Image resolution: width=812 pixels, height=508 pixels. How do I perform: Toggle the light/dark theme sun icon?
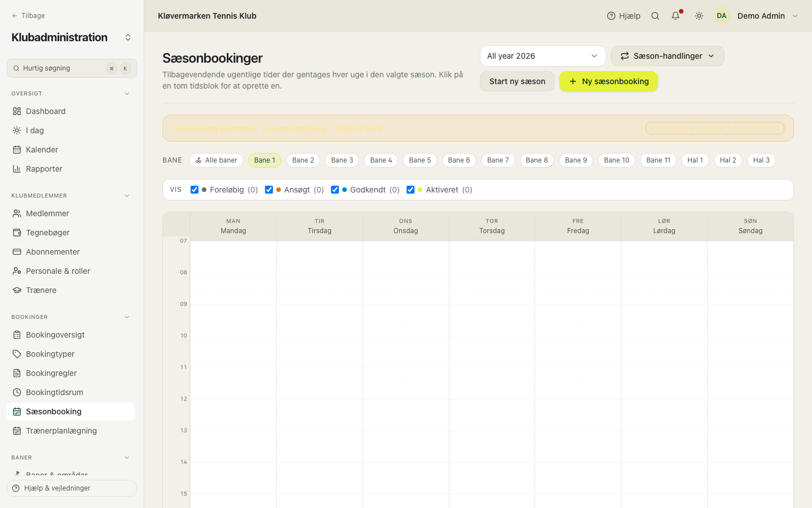[699, 16]
